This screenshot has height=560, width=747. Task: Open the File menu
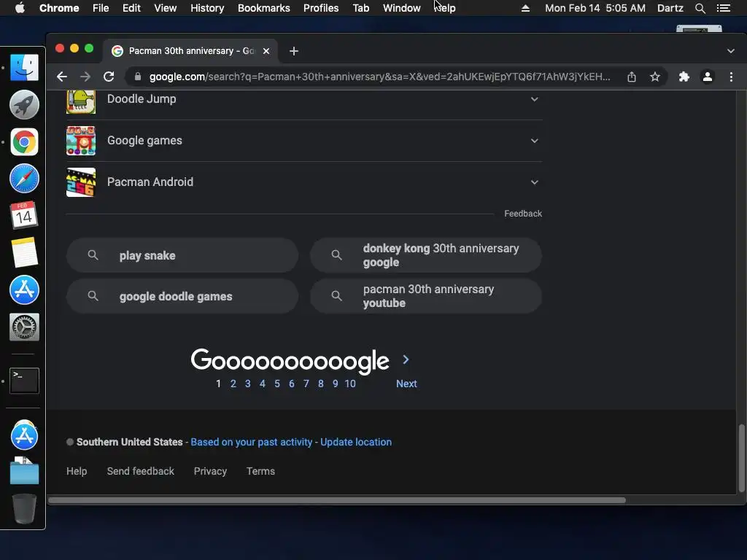[x=101, y=8]
